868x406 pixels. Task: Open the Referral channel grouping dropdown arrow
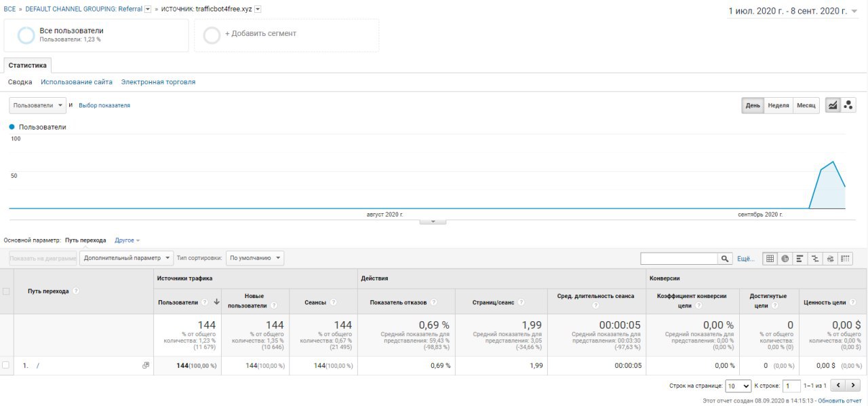[148, 9]
